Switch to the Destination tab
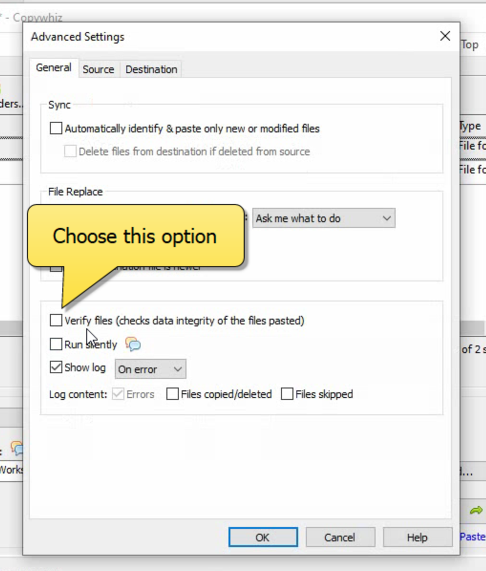The height and width of the screenshot is (571, 486). pyautogui.click(x=151, y=69)
